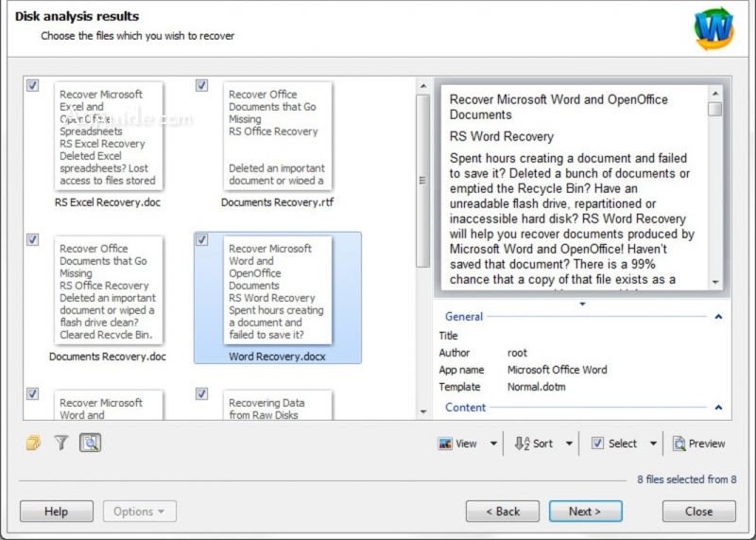The image size is (756, 540).
Task: Click file list scrollbar down arrow
Action: click(x=423, y=411)
